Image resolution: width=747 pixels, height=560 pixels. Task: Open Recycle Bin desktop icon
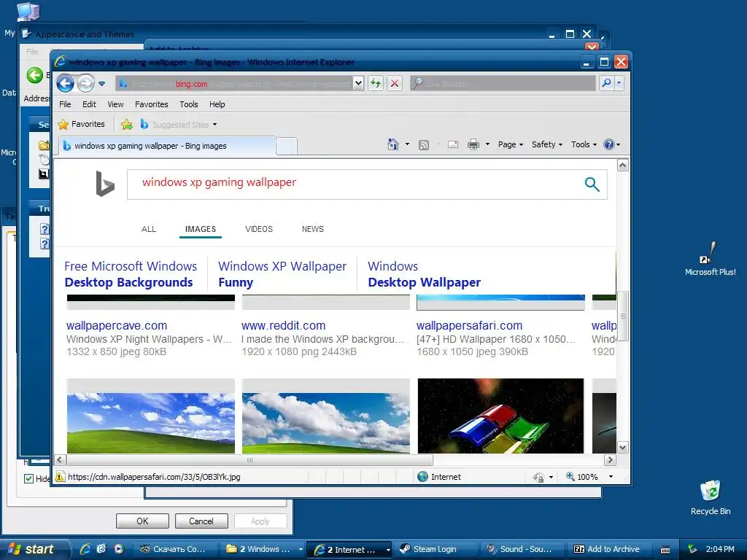click(711, 497)
